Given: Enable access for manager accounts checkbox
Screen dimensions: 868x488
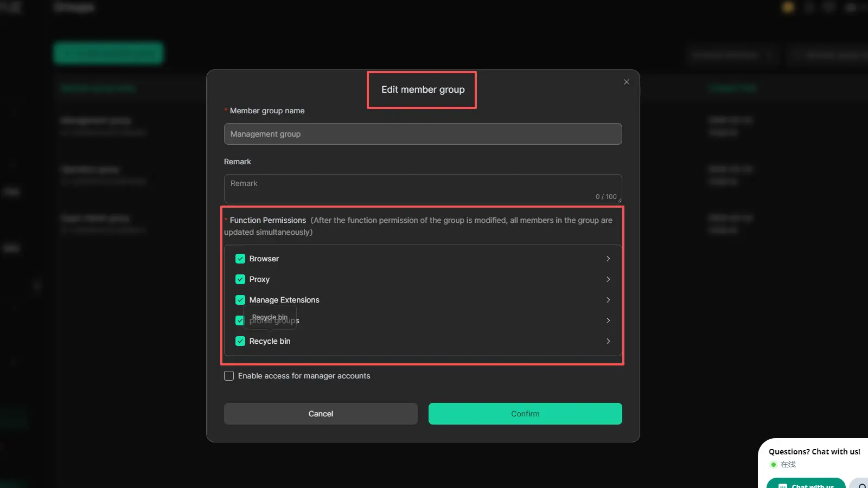Looking at the screenshot, I should pos(229,376).
